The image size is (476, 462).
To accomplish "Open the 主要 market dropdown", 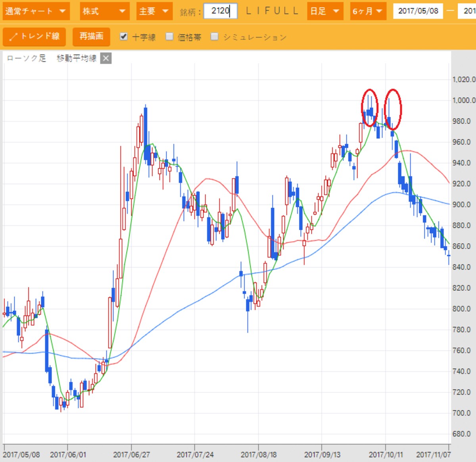I will tap(154, 11).
